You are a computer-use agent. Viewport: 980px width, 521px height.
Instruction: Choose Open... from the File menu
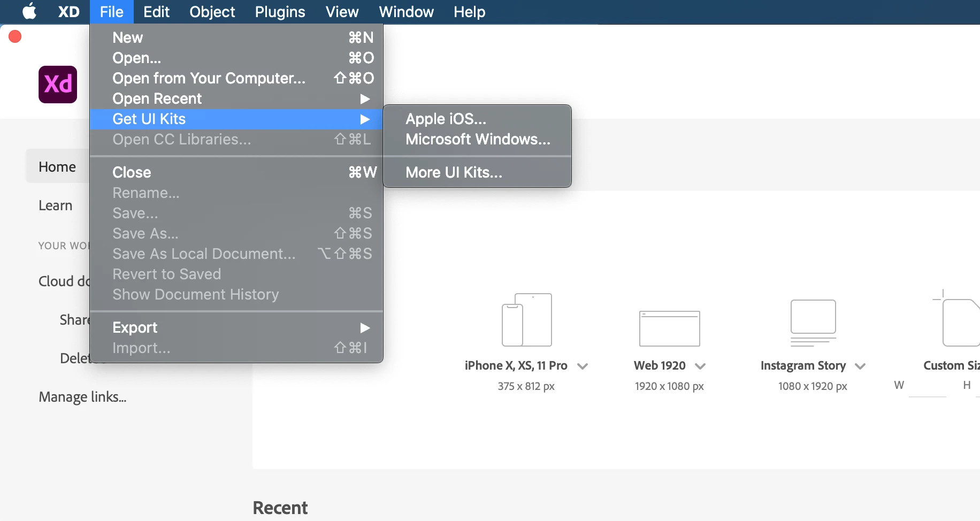tap(236, 58)
